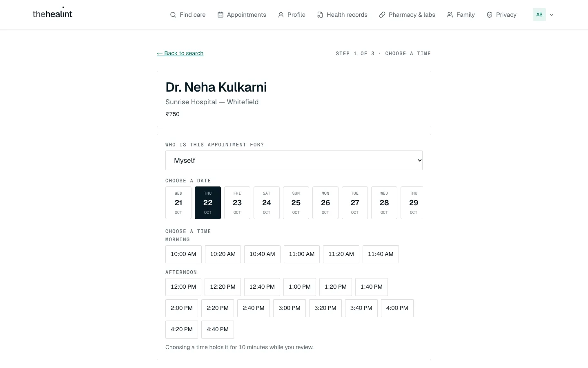Go to thehealint home logo
Viewport: 588px width, 368px height.
click(52, 13)
